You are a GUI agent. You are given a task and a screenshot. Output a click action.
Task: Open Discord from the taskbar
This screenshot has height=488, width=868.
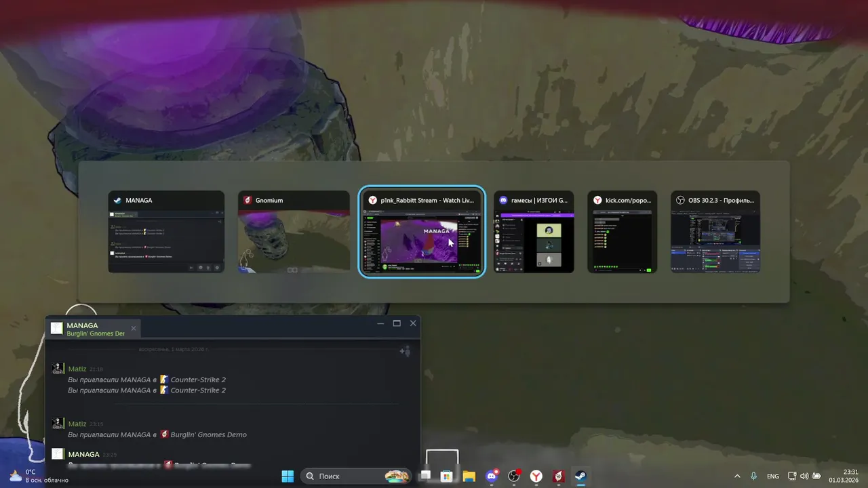[x=492, y=476]
